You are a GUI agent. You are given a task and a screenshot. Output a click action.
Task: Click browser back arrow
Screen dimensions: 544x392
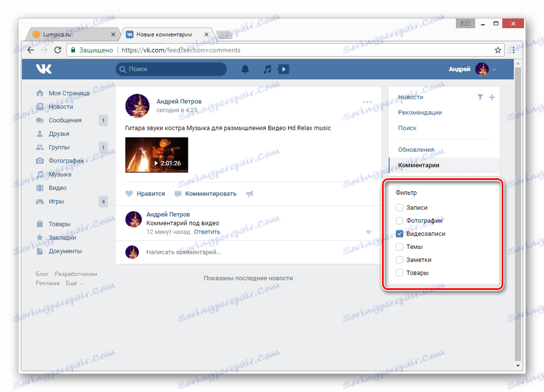coord(31,50)
